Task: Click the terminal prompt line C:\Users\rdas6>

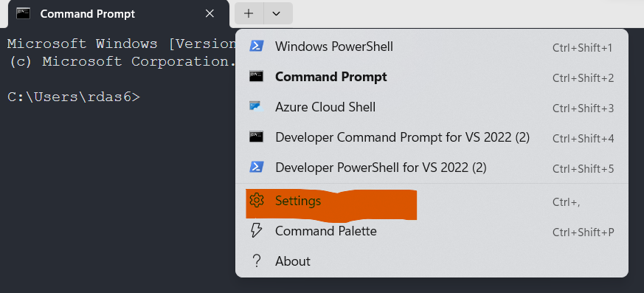Action: [x=74, y=97]
